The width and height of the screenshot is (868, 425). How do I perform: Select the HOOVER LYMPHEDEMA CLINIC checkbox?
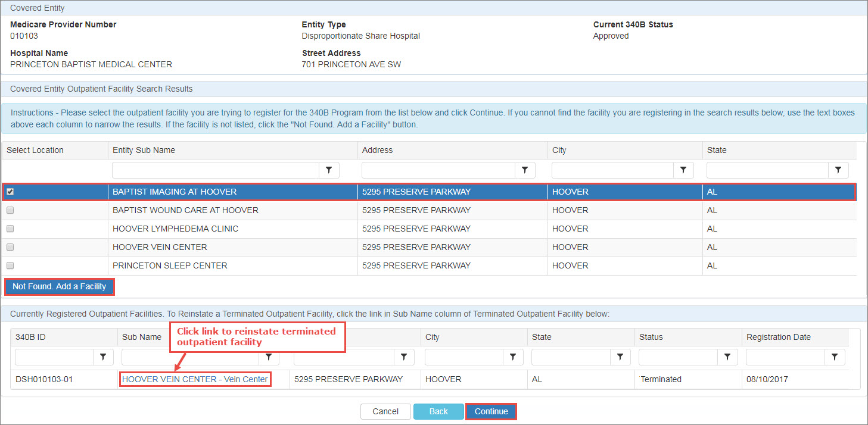click(10, 229)
